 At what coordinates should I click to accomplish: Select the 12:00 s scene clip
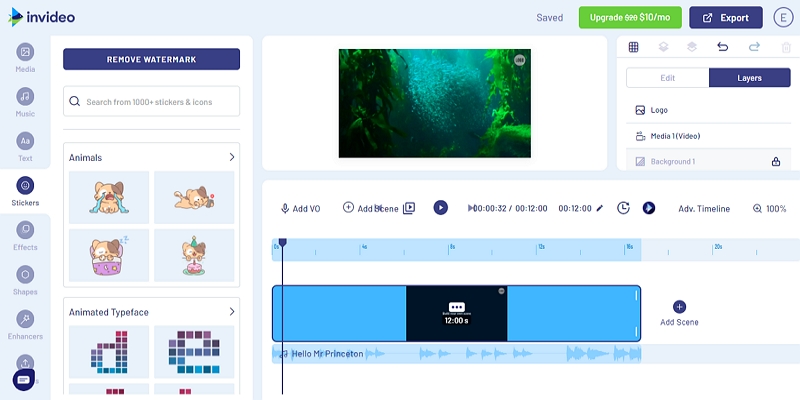point(457,313)
